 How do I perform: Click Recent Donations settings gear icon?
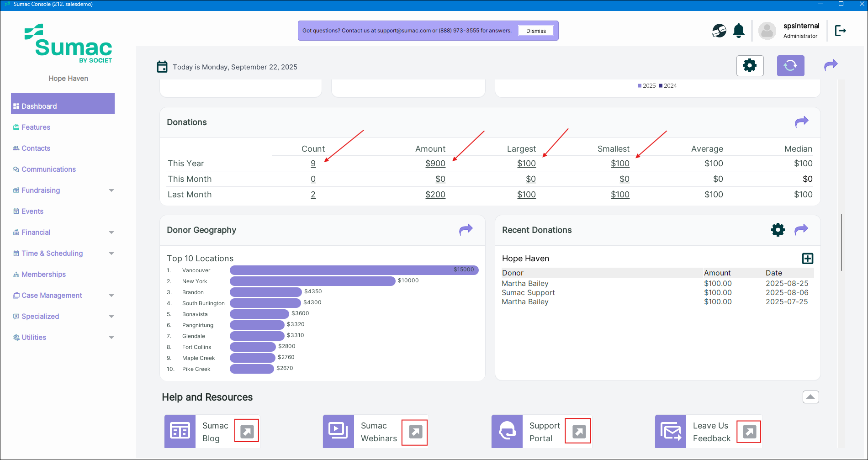click(778, 230)
